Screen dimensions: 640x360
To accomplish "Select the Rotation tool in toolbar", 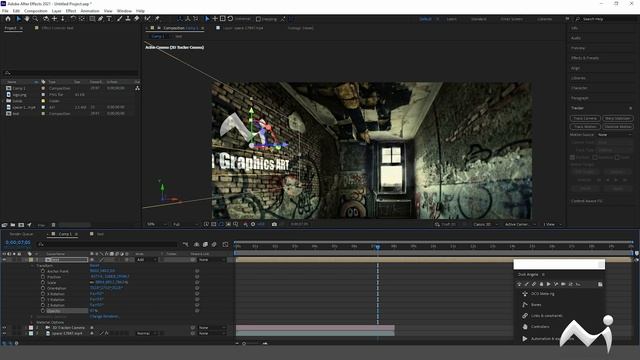I will [73, 19].
